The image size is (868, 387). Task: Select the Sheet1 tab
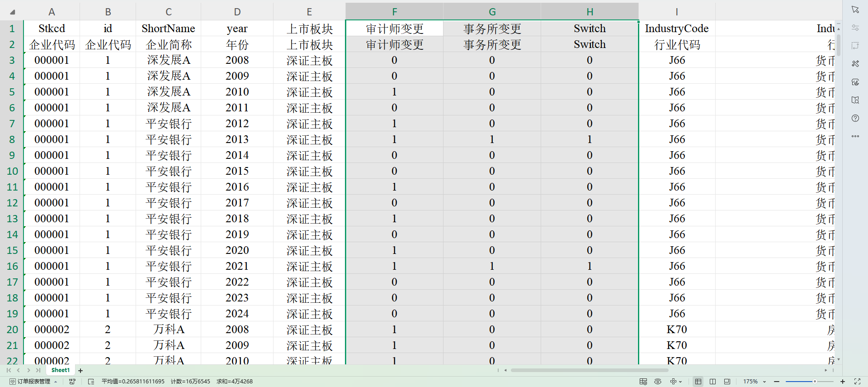point(61,370)
